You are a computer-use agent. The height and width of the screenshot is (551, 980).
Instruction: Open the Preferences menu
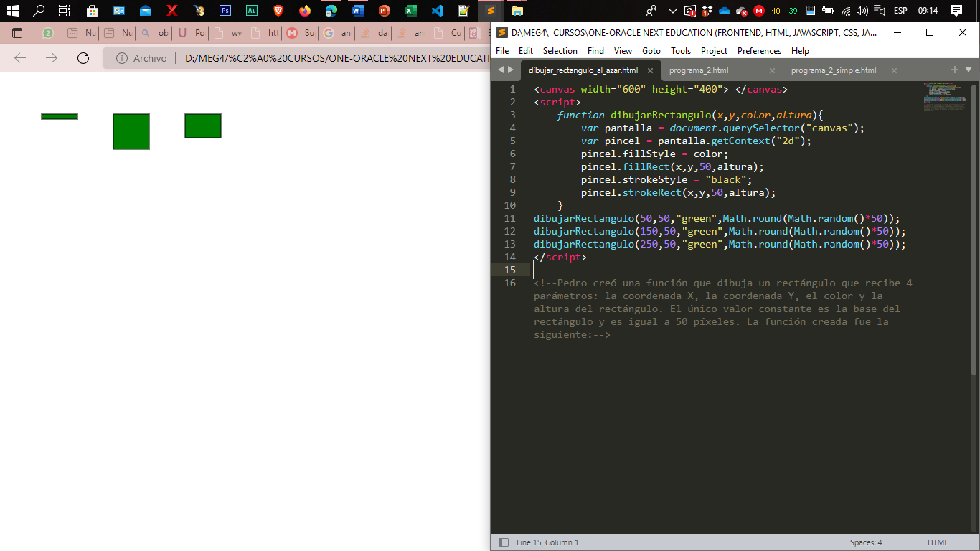pyautogui.click(x=759, y=51)
